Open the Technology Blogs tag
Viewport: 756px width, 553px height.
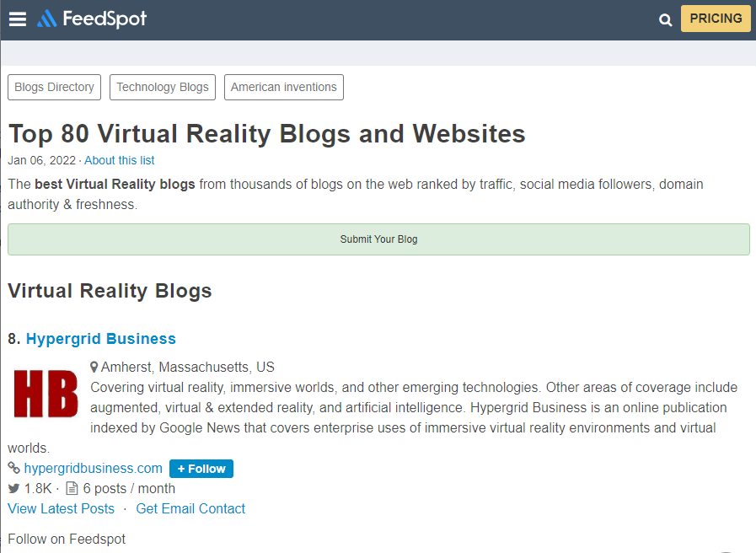[x=163, y=88]
